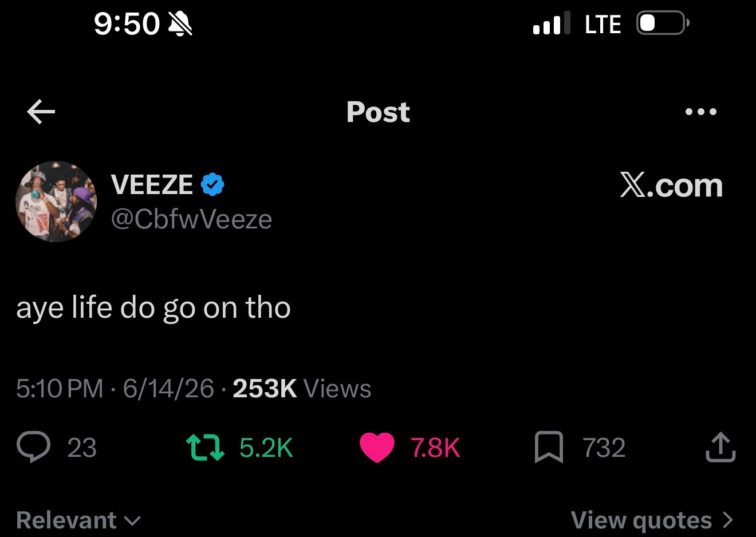Tap the 5.2K repost count

pyautogui.click(x=266, y=448)
